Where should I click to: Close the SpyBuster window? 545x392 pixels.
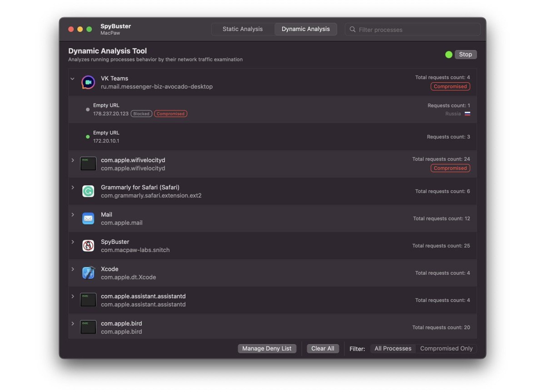[71, 29]
